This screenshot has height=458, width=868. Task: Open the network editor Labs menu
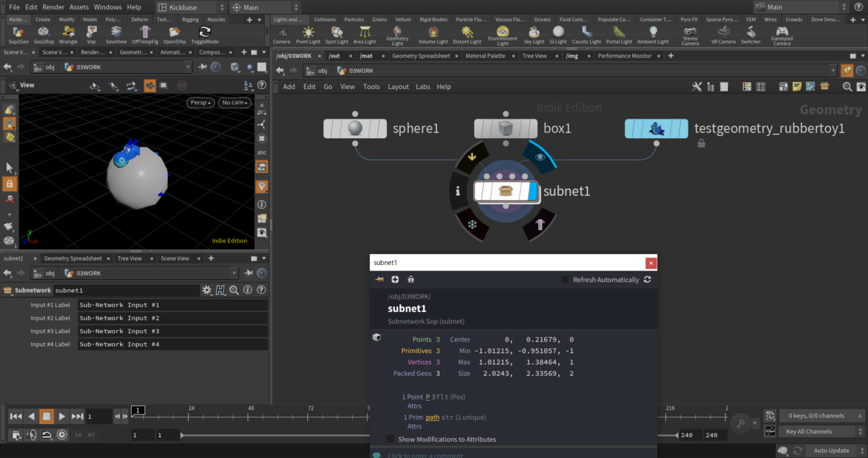(422, 87)
